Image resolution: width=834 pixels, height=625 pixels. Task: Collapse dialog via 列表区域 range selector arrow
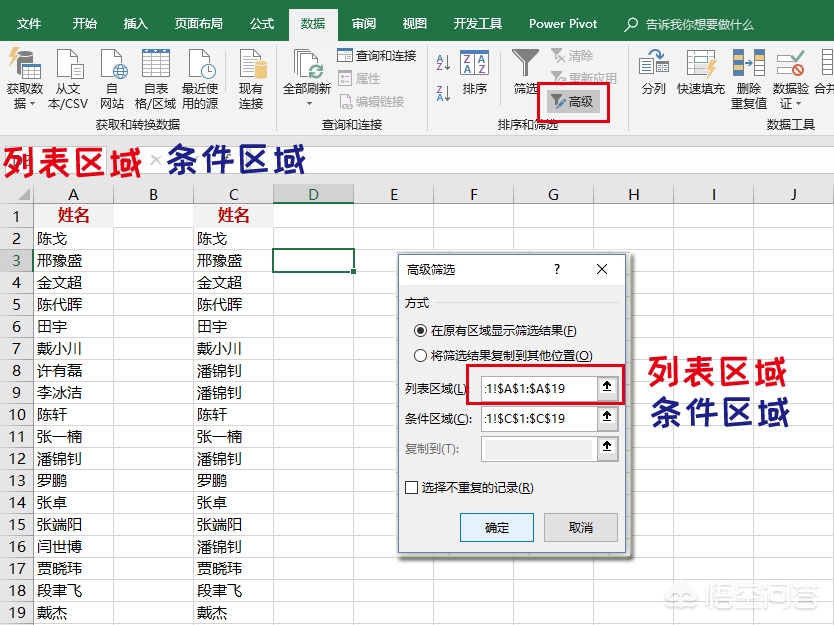(x=607, y=388)
